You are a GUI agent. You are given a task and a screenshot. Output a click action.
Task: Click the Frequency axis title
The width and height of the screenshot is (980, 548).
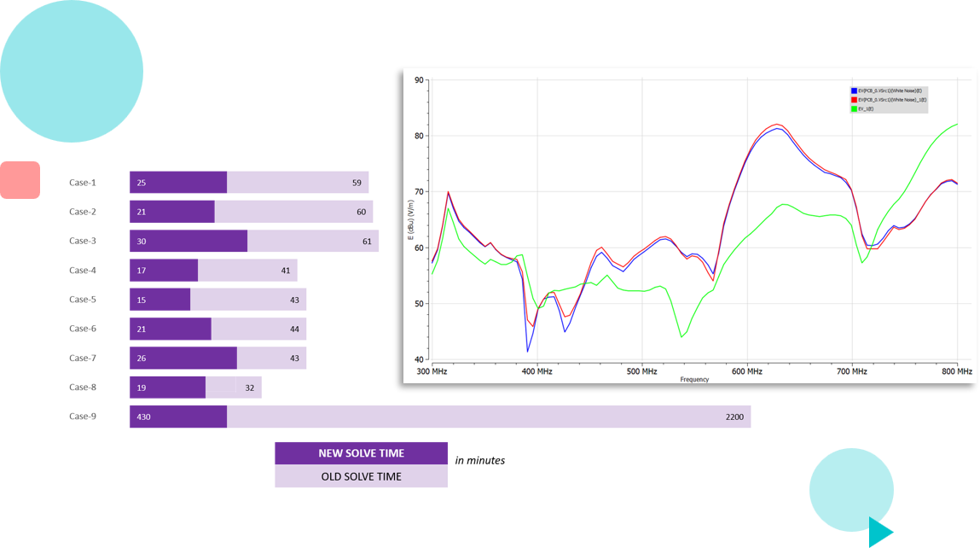coord(694,380)
